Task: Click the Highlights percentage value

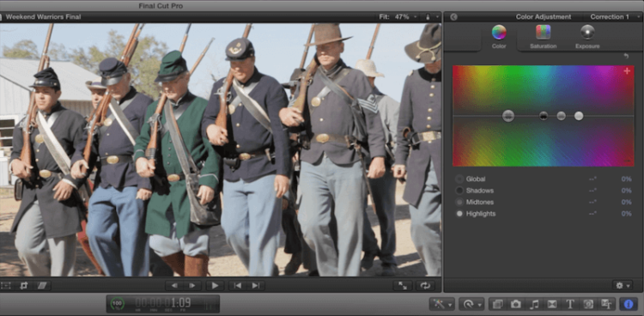Action: pos(626,214)
